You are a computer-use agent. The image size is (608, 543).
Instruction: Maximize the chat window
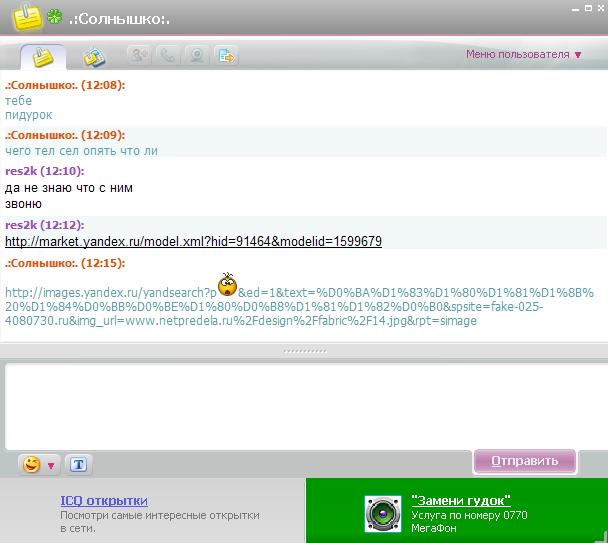click(588, 8)
